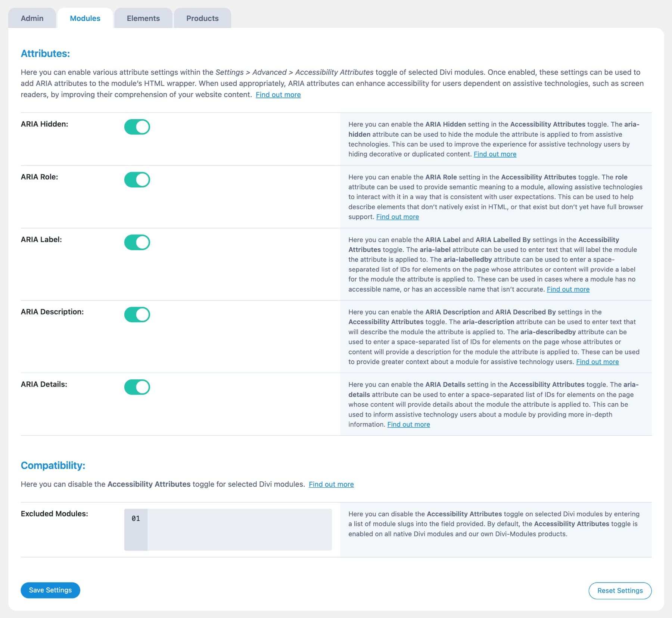
Task: Disable the ARIA Hidden toggle
Action: click(x=137, y=127)
